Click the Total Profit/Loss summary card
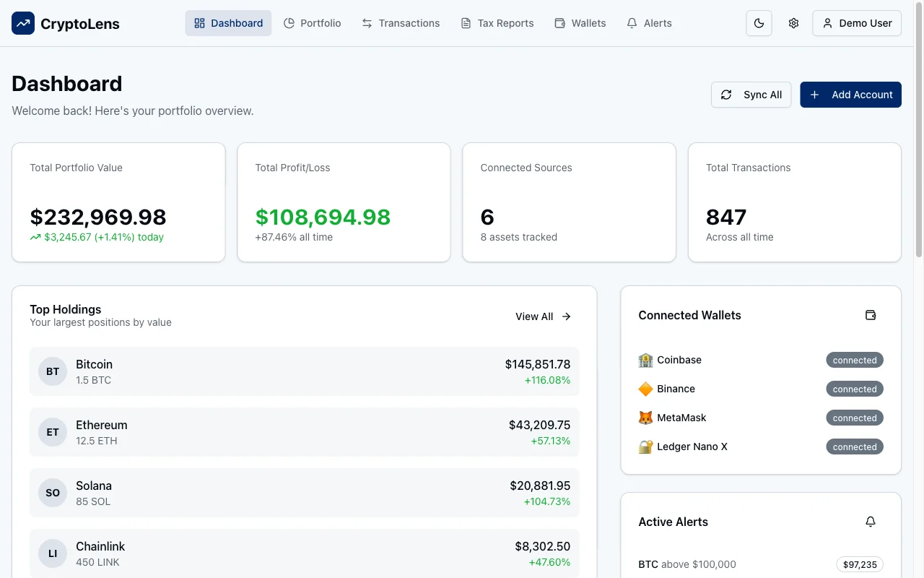Viewport: 924px width, 578px height. [344, 202]
